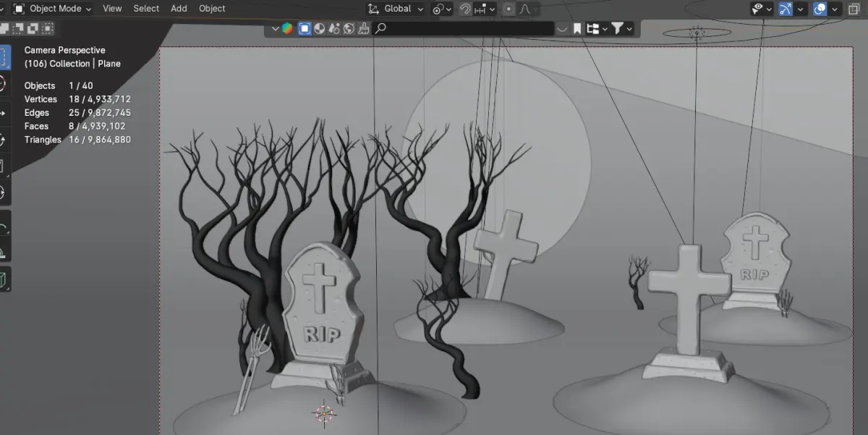
Task: Click the colorful Blender file data icon
Action: click(288, 28)
